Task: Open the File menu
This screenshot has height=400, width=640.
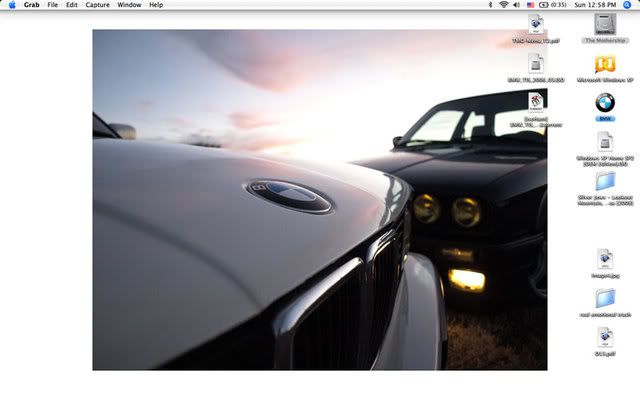Action: click(x=52, y=5)
